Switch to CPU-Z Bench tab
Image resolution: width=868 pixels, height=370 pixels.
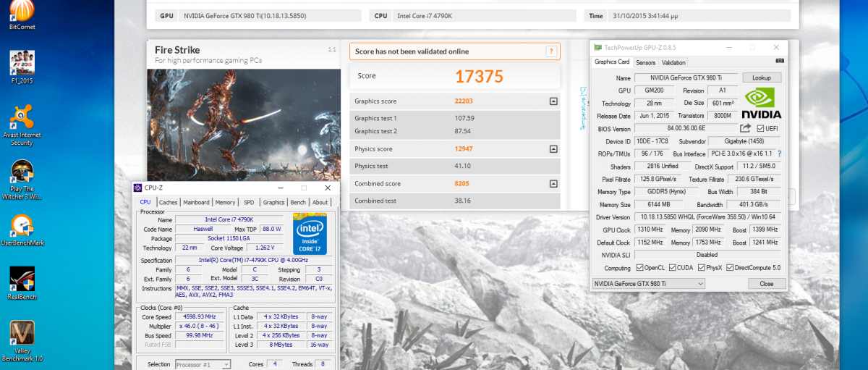298,203
